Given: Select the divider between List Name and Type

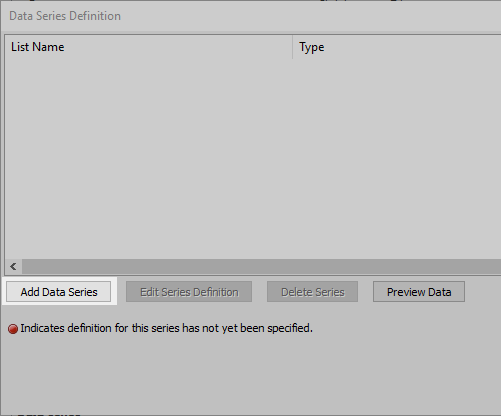Looking at the screenshot, I should point(293,47).
